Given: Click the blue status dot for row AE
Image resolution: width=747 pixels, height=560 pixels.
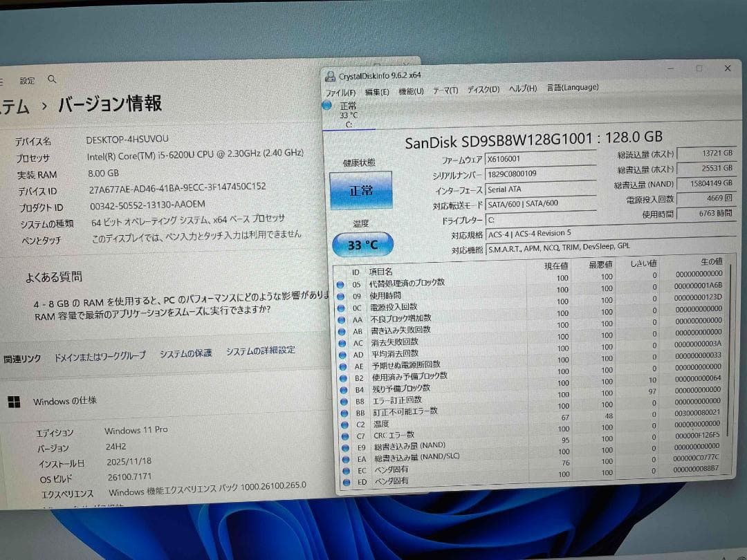Looking at the screenshot, I should pyautogui.click(x=344, y=366).
